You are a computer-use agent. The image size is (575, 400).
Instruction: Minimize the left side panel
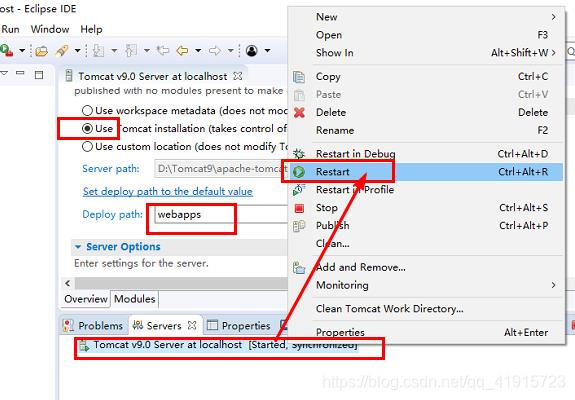point(20,73)
